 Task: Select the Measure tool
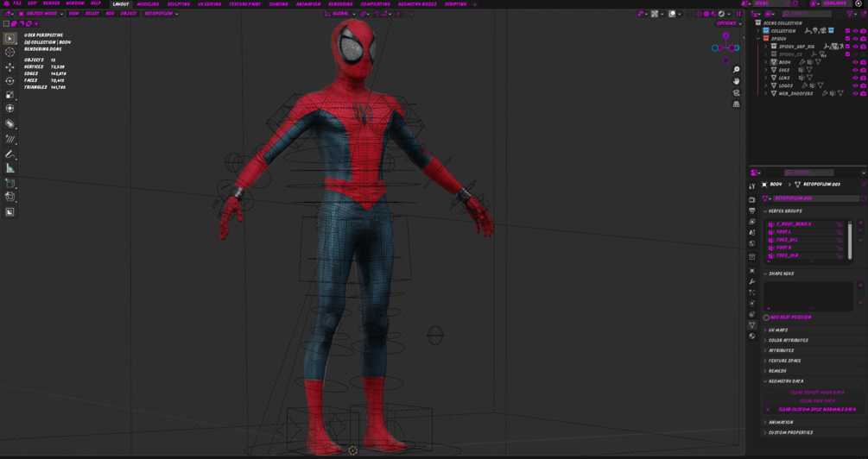click(10, 168)
